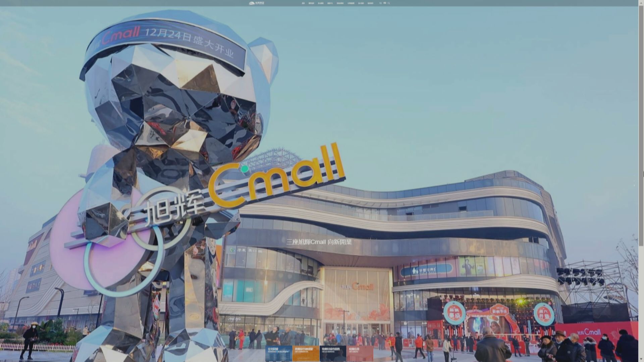Open the sixth top navigation menu item

click(x=351, y=3)
